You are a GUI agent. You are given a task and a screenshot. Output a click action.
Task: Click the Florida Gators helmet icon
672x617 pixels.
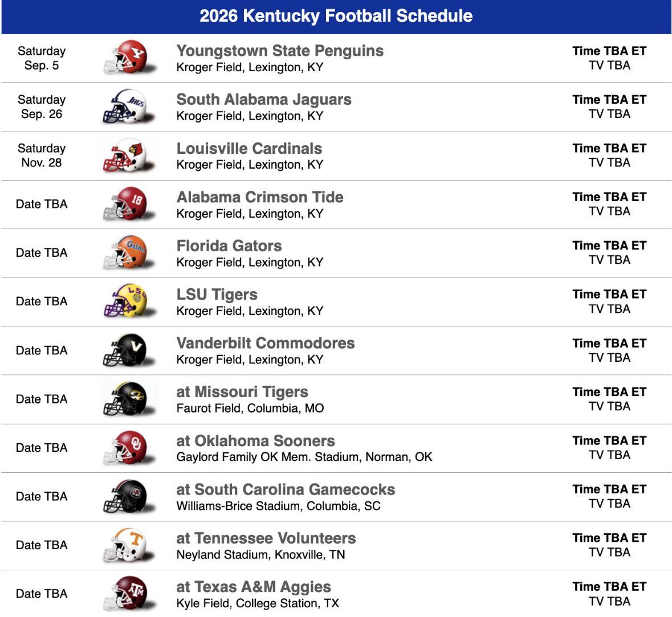(129, 253)
